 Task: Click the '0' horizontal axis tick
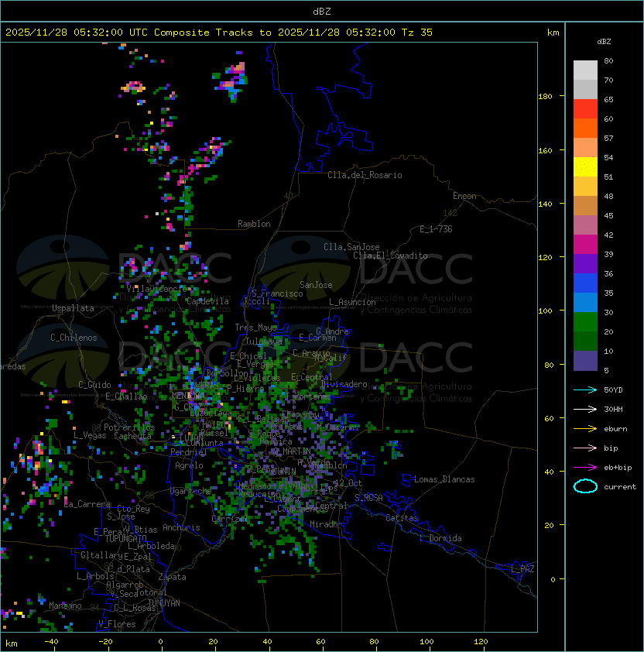(x=161, y=642)
